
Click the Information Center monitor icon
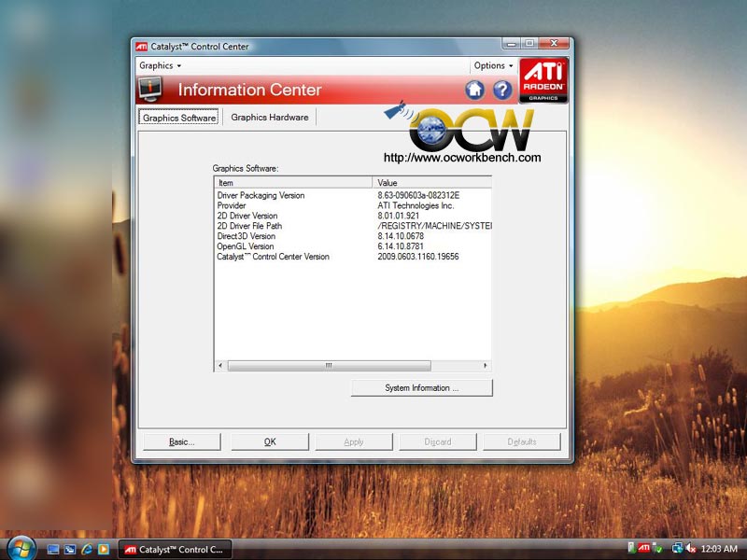click(150, 90)
